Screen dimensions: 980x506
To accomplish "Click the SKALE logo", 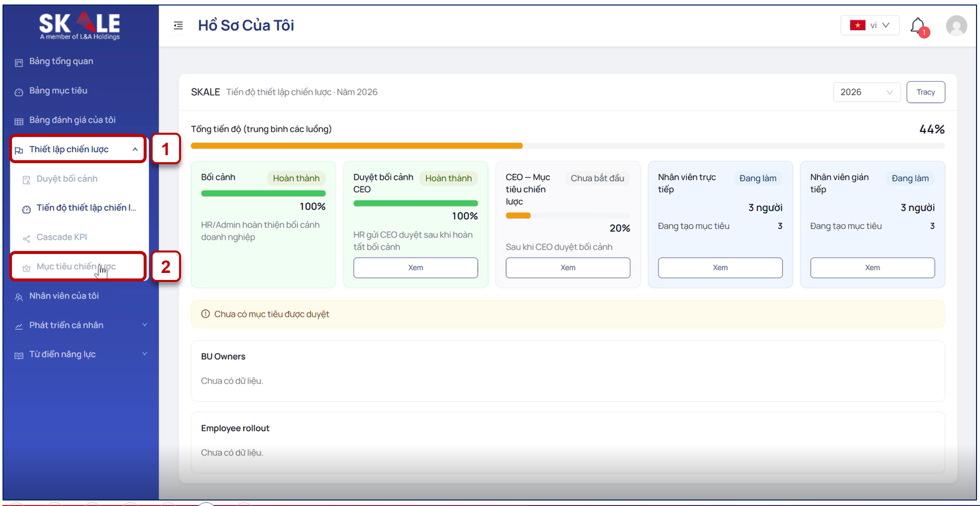I will [x=80, y=25].
